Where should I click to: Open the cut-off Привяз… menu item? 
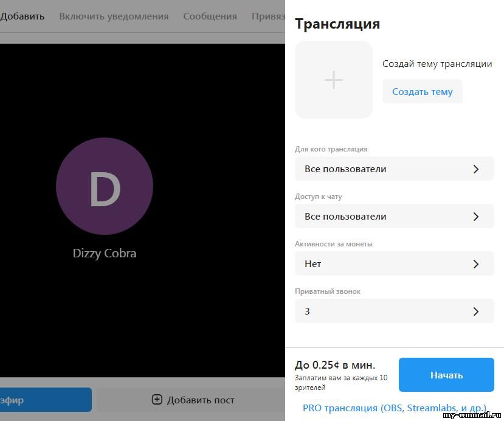(268, 16)
